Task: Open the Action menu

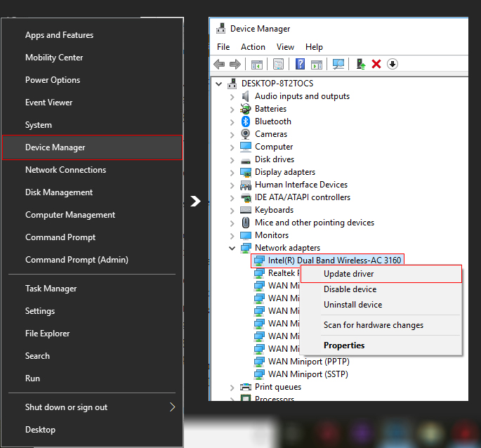Action: pos(253,47)
